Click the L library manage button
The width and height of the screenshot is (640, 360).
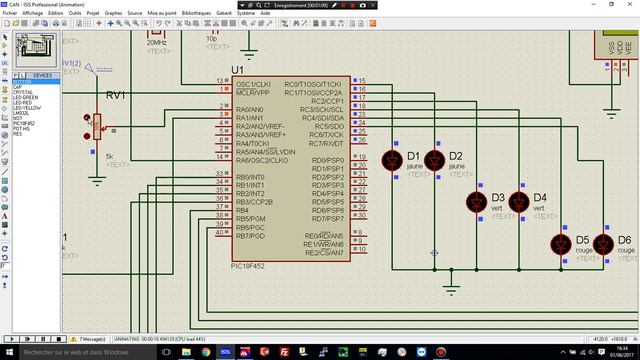click(22, 76)
